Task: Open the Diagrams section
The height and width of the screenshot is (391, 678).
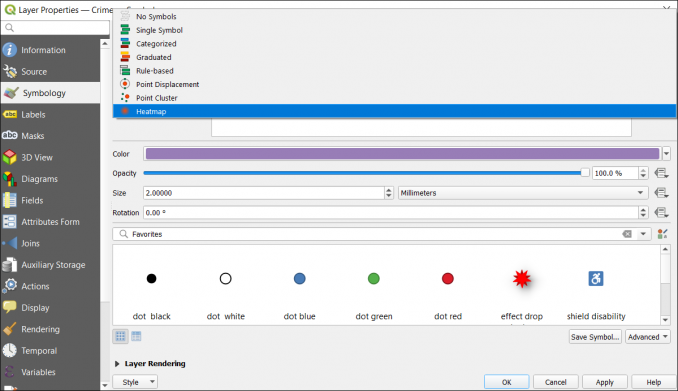Action: [50, 179]
